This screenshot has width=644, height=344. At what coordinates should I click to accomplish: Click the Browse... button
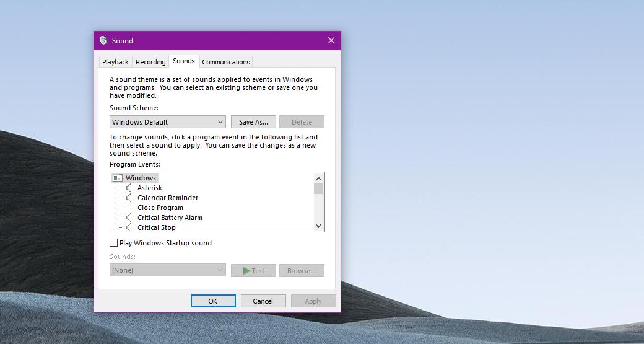tap(302, 271)
